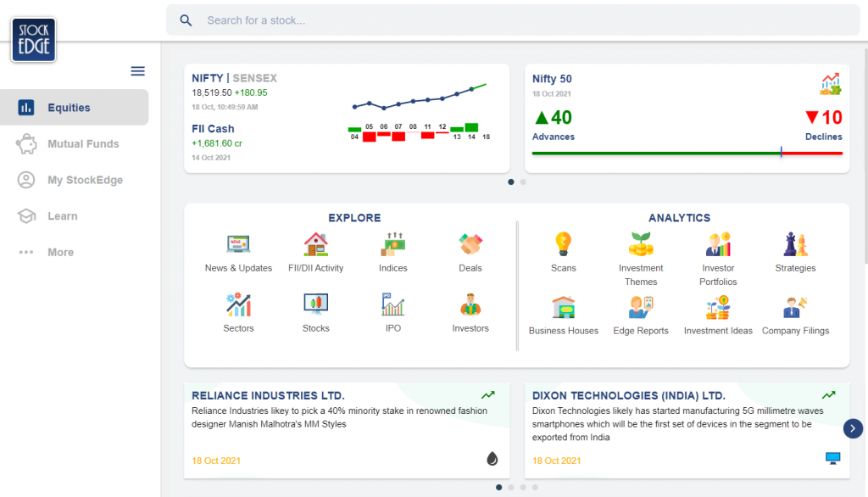Click the NIFTY line chart
The width and height of the screenshot is (868, 497).
(x=420, y=97)
